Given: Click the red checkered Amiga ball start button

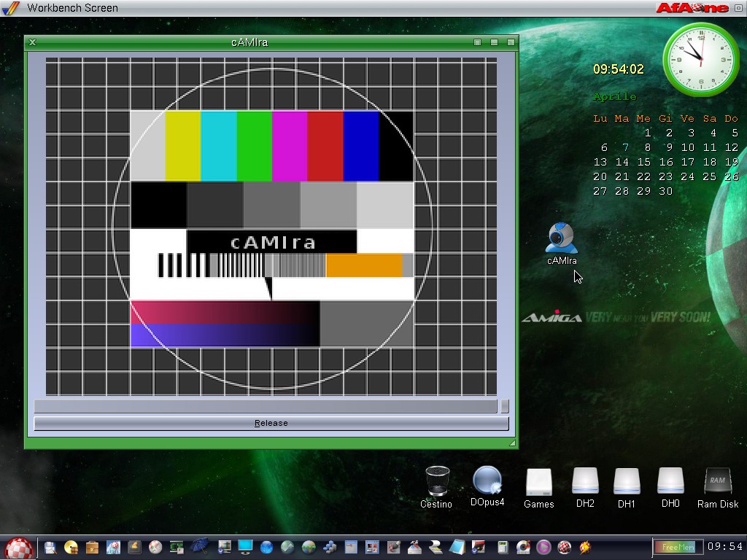Looking at the screenshot, I should [19, 547].
